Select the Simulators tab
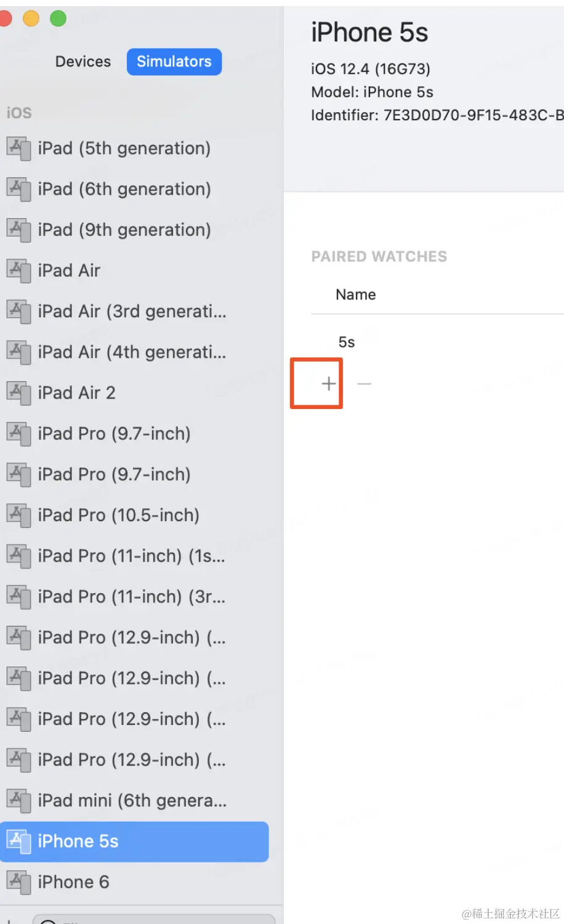 (174, 62)
